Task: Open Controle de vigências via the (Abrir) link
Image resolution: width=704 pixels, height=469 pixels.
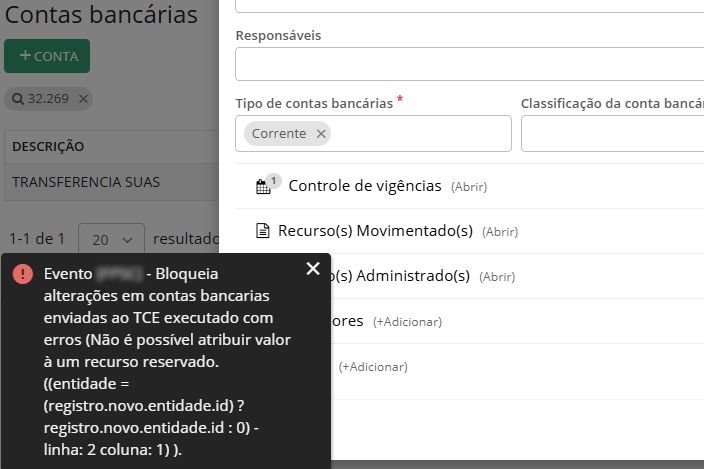Action: click(x=469, y=187)
